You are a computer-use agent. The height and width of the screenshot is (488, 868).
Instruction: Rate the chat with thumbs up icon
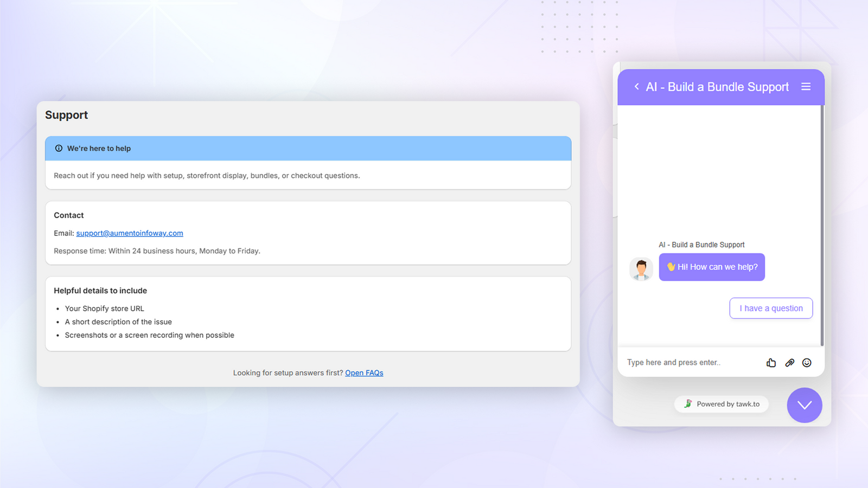point(771,363)
